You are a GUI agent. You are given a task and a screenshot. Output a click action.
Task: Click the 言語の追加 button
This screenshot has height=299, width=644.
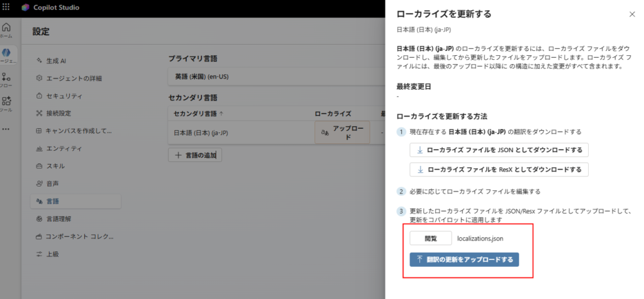click(195, 155)
